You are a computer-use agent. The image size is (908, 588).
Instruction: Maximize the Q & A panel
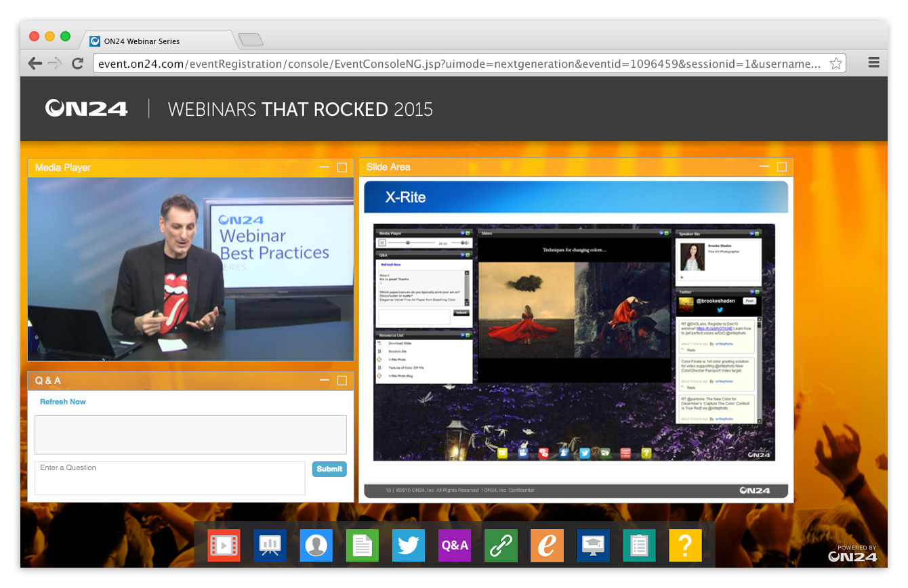pos(342,381)
